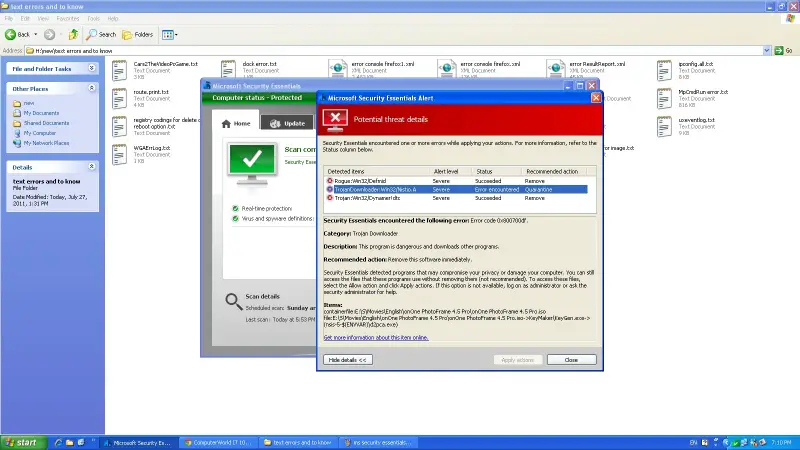Viewport: 800px width, 450px height.
Task: Switch to 'ms security essentials' taskbar button
Action: (x=379, y=442)
